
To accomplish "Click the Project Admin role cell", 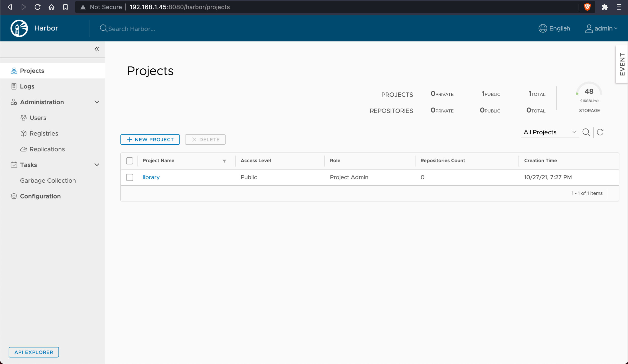I will click(349, 177).
